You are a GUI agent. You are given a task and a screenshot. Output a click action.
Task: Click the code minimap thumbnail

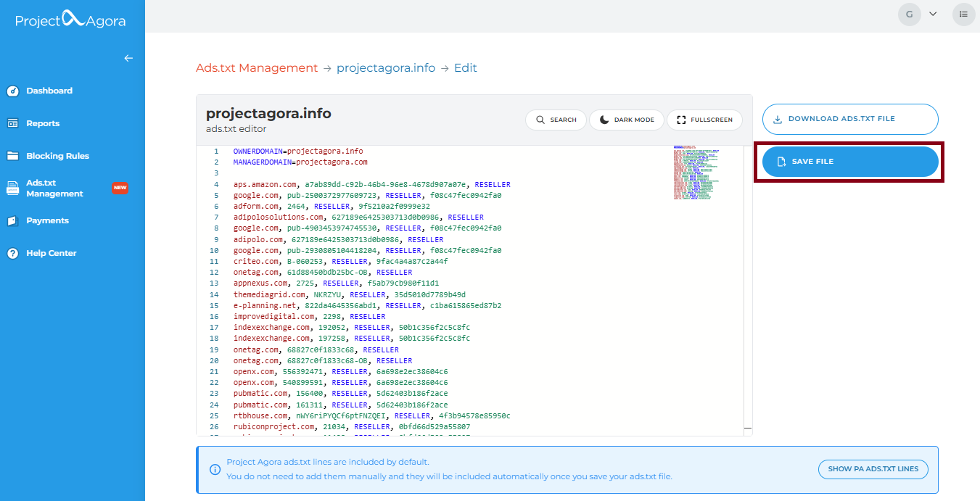click(x=696, y=173)
